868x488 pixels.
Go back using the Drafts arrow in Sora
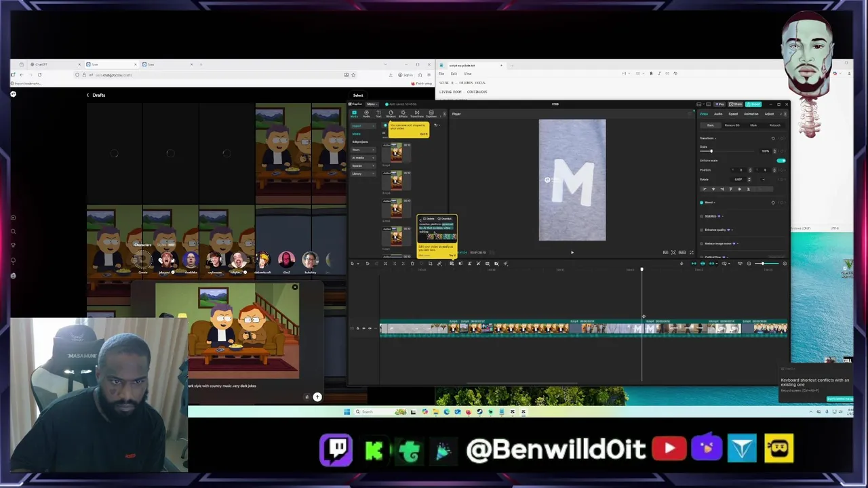(x=87, y=95)
